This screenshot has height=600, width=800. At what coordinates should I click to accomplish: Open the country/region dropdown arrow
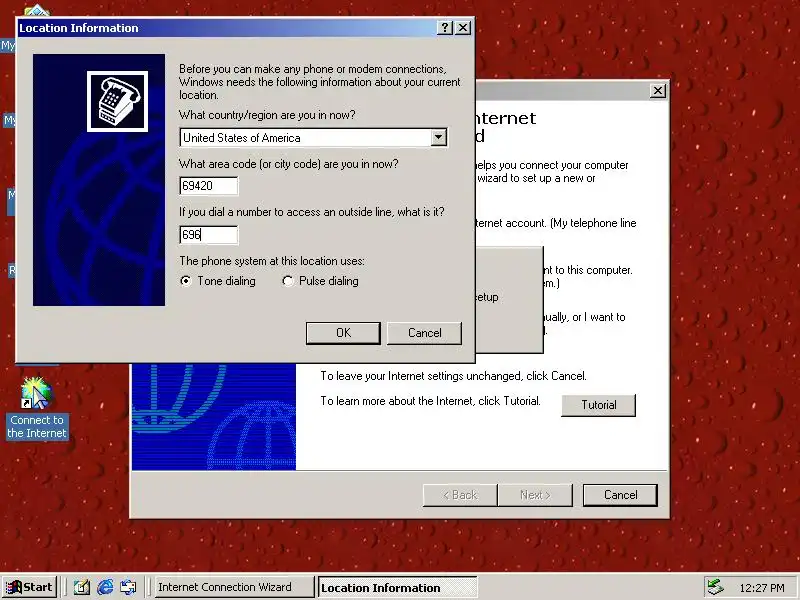438,137
